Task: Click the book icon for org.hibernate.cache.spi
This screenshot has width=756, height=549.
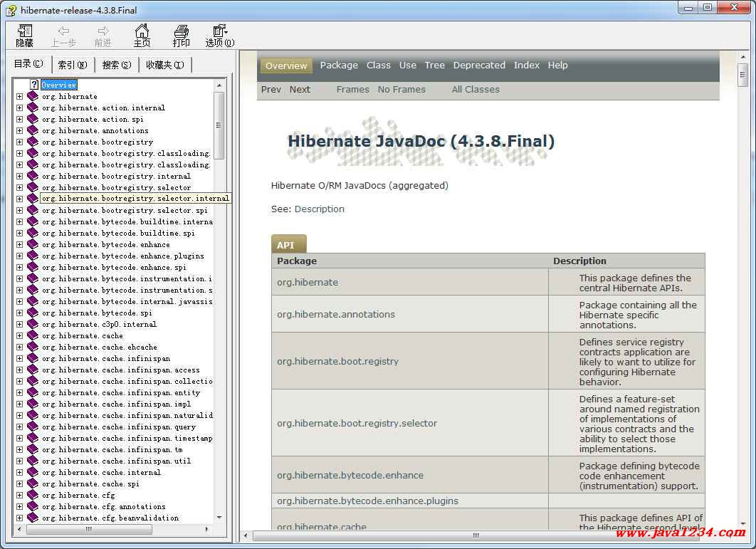Action: [x=32, y=484]
